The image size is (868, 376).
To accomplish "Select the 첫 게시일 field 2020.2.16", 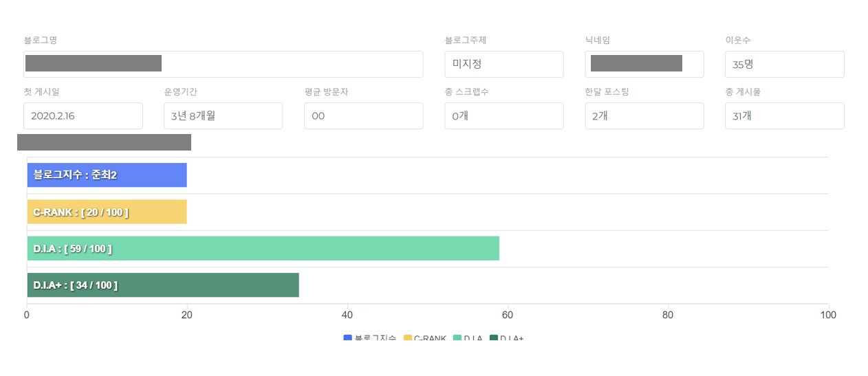I will tap(83, 115).
